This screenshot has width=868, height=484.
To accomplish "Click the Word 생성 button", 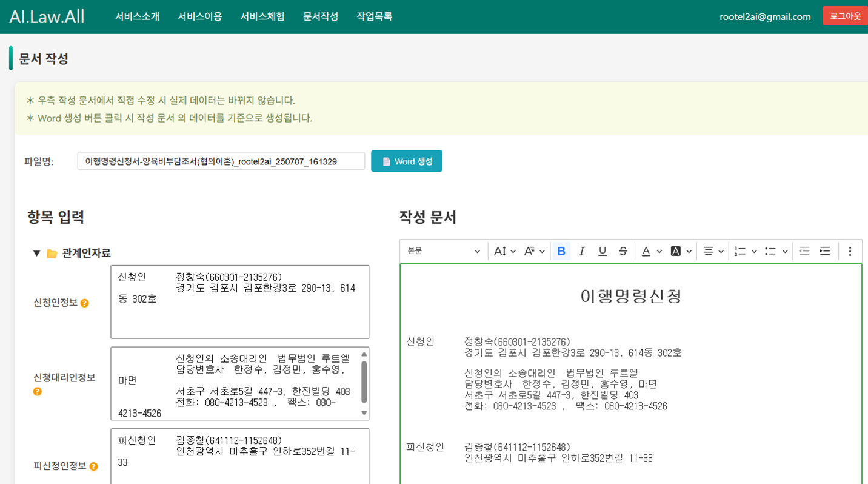I will click(407, 161).
